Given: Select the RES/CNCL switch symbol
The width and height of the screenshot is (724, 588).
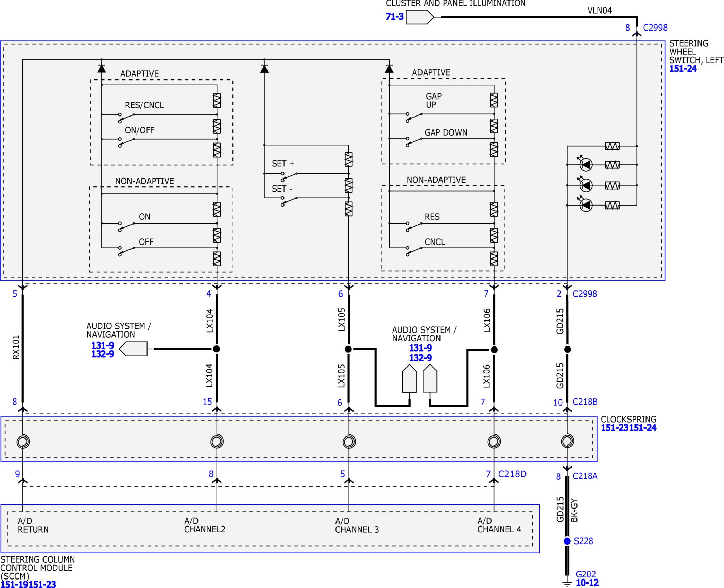Looking at the screenshot, I should (x=126, y=118).
